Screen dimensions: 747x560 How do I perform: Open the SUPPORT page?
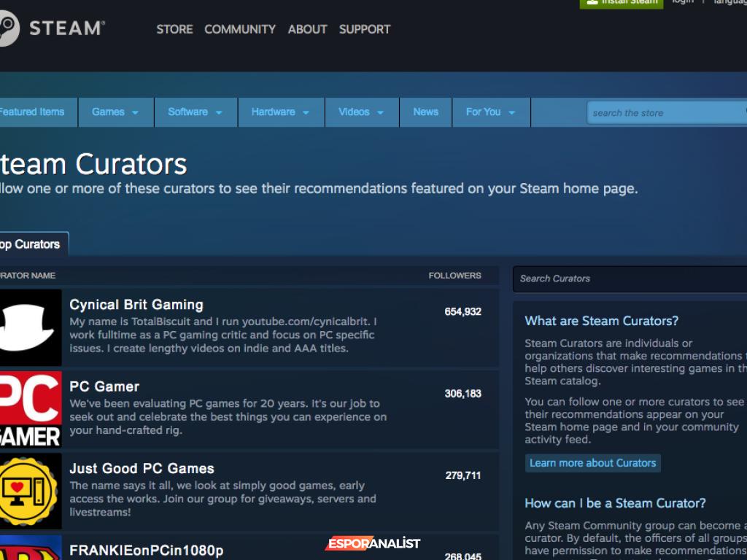click(x=365, y=29)
